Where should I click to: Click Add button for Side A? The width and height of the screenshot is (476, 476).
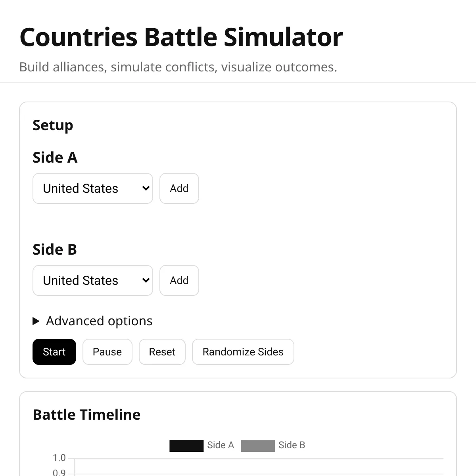(x=179, y=188)
